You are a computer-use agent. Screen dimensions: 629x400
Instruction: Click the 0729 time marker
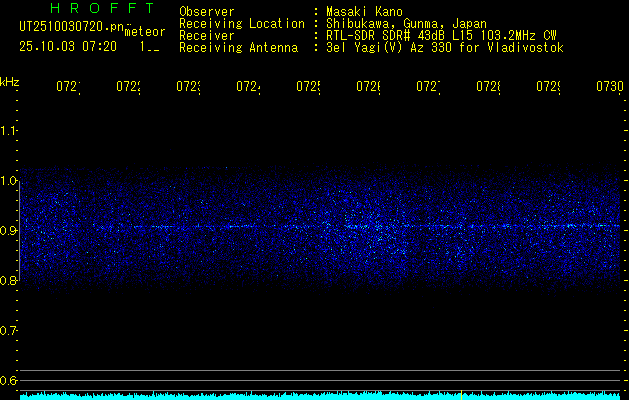pyautogui.click(x=548, y=87)
